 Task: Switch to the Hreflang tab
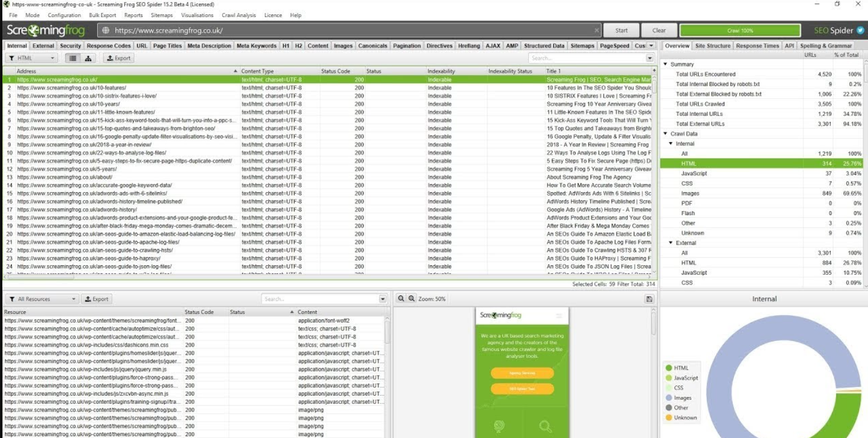468,45
